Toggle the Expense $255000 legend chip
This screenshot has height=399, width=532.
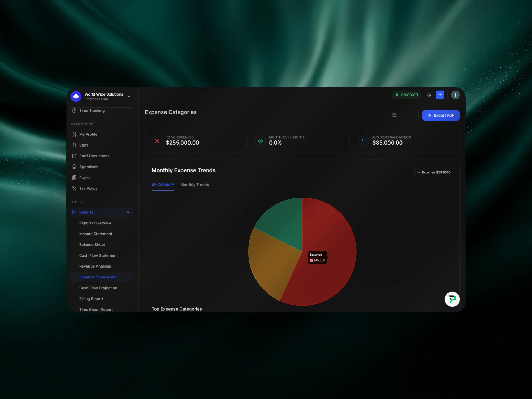point(434,172)
